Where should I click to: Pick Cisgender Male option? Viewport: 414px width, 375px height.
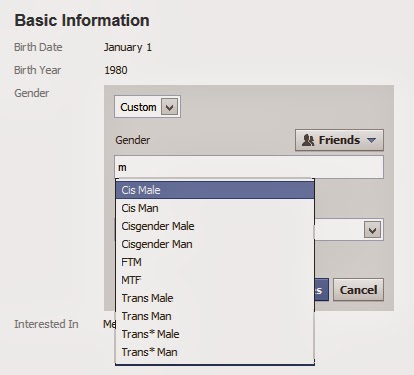point(215,226)
